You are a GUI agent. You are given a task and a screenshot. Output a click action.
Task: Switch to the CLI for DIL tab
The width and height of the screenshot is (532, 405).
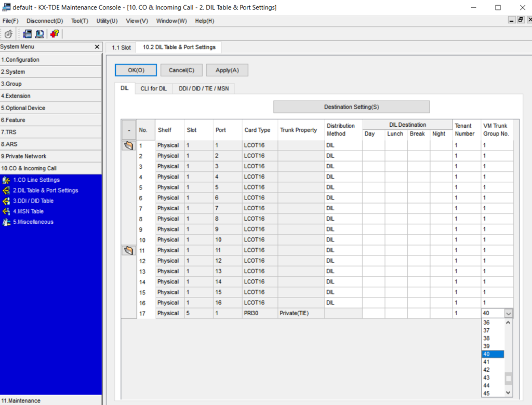154,89
